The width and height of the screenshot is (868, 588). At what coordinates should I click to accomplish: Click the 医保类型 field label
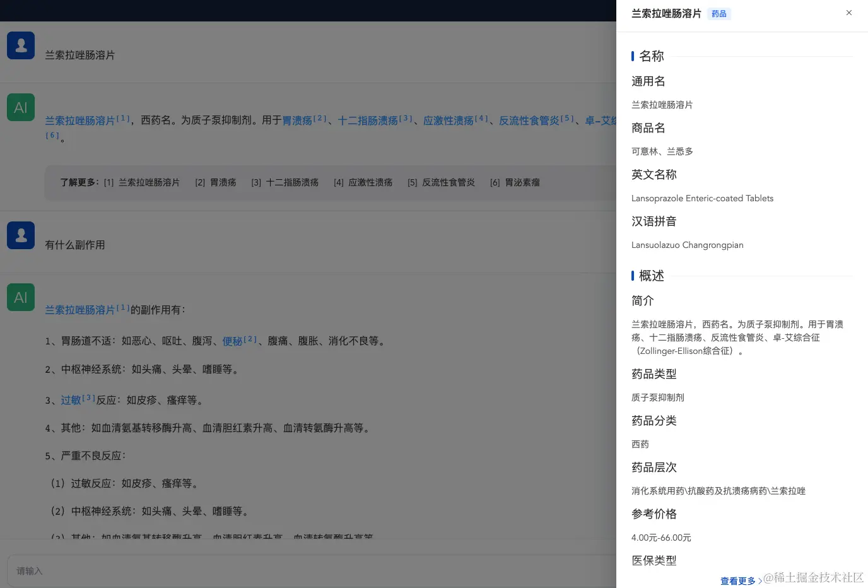[654, 560]
